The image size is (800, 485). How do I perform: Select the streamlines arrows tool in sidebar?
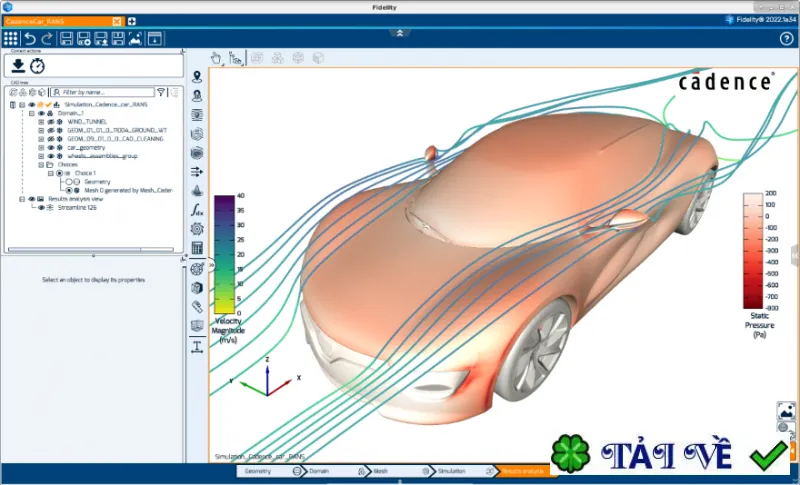(x=197, y=172)
